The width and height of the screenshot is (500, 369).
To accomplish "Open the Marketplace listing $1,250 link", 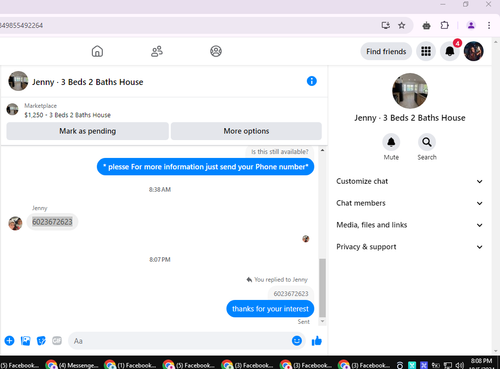I will [67, 115].
